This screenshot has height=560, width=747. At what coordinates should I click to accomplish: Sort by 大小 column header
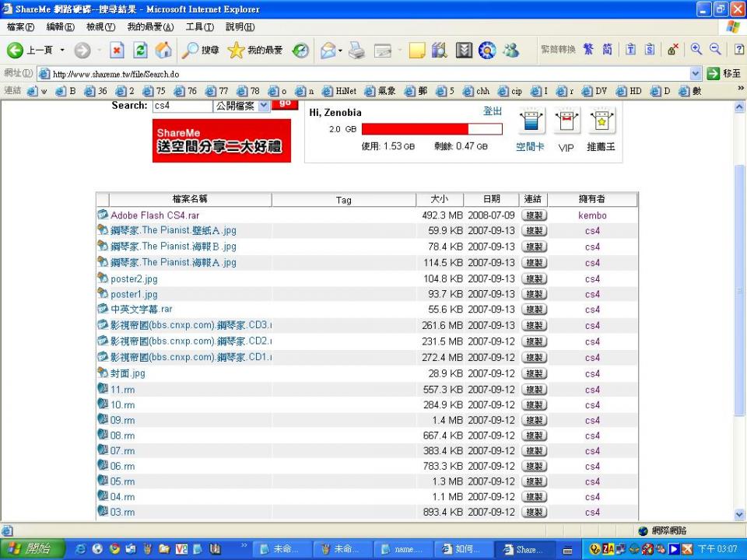(x=439, y=199)
